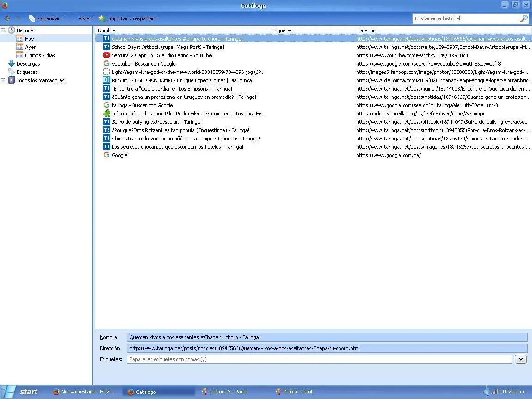Click Taringa icon of Sufro de bullying entry

point(107,121)
